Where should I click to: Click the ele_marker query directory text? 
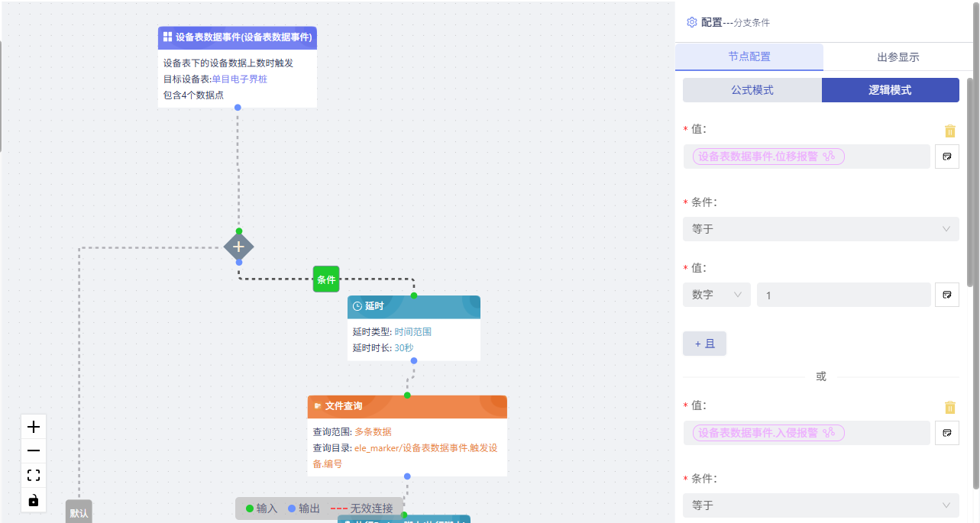coord(405,456)
